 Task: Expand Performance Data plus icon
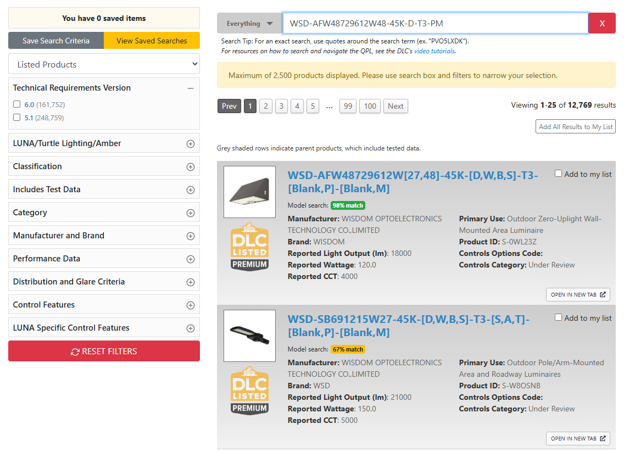click(191, 259)
